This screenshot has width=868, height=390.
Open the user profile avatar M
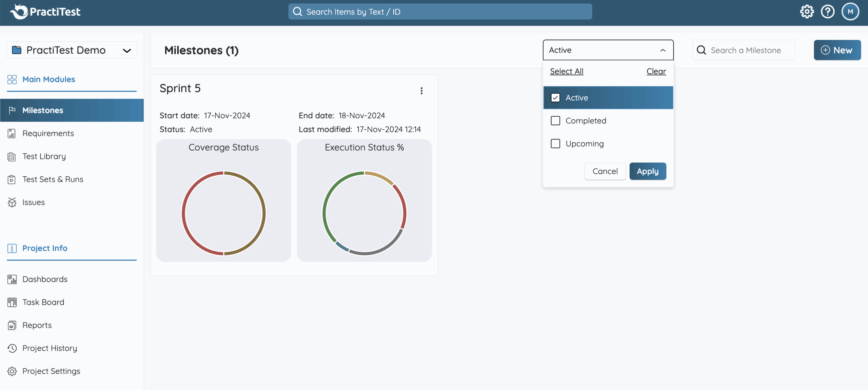pyautogui.click(x=850, y=12)
